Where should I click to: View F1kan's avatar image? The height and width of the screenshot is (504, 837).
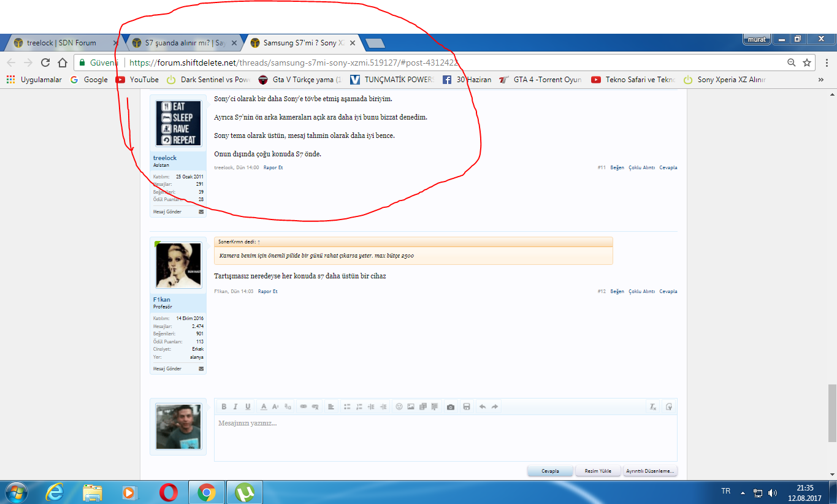coord(178,265)
